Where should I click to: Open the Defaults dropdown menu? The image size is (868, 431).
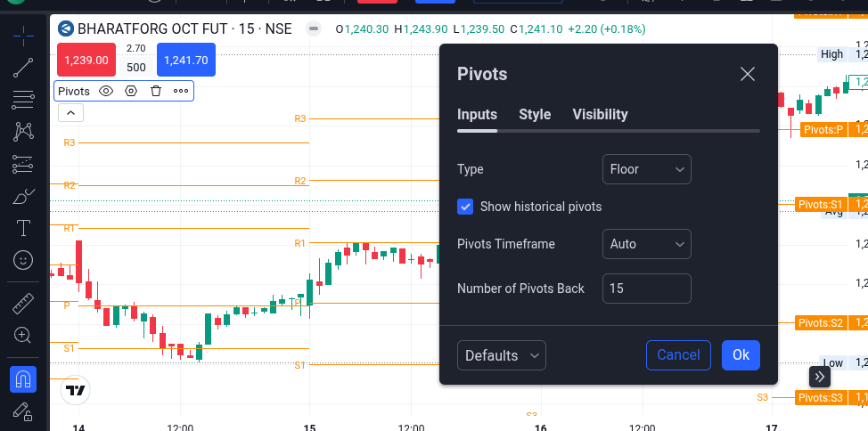point(501,355)
